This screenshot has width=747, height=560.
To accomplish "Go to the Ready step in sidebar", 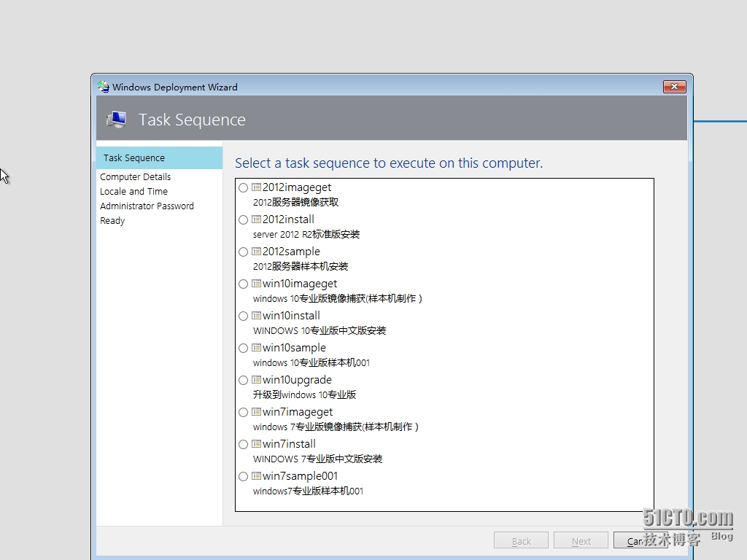I will pos(112,221).
